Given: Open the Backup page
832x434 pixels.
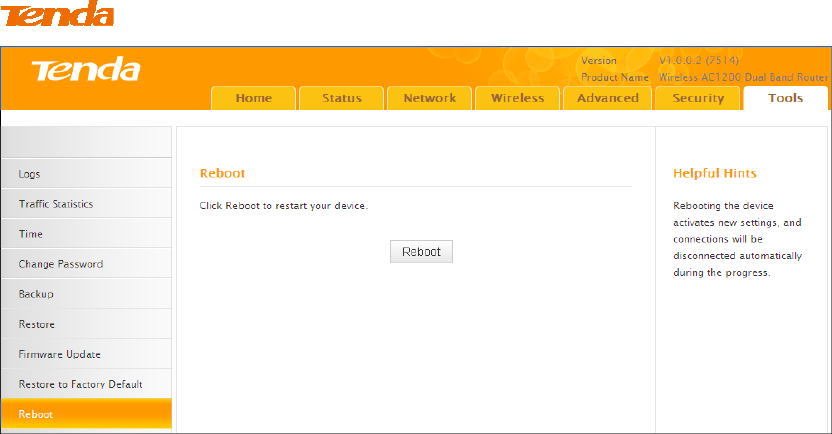Looking at the screenshot, I should [x=86, y=294].
